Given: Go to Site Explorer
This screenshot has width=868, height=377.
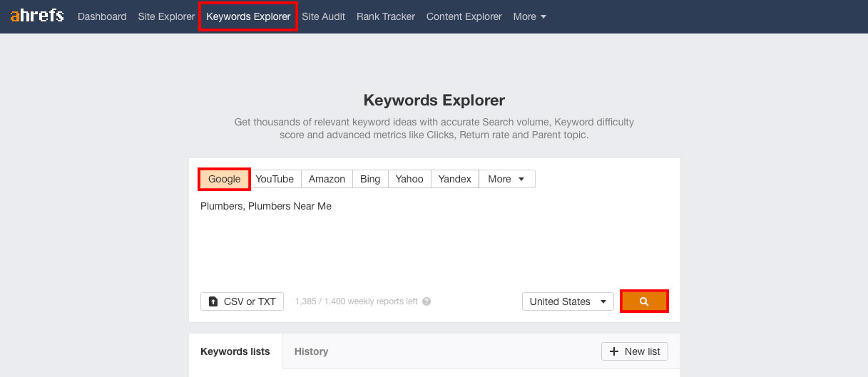Looking at the screenshot, I should click(166, 16).
